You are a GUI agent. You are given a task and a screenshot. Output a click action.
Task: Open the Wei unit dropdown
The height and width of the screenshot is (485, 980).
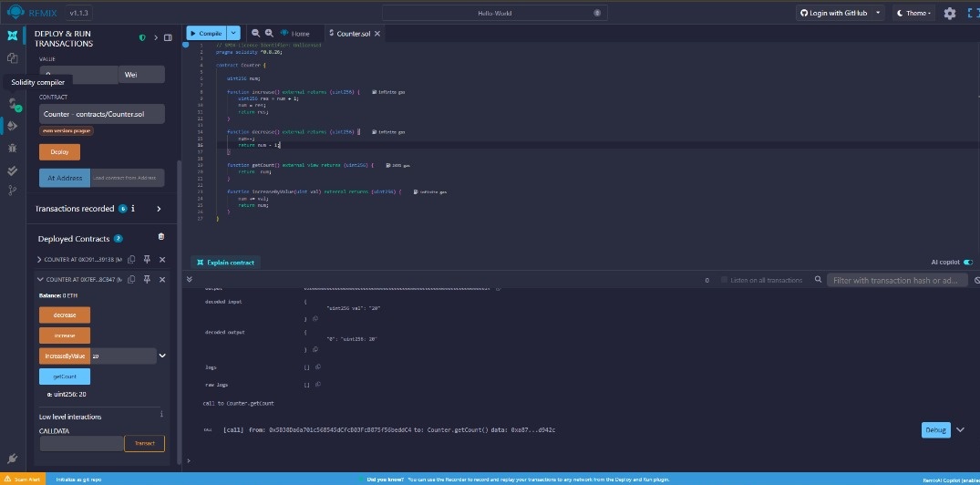click(141, 75)
